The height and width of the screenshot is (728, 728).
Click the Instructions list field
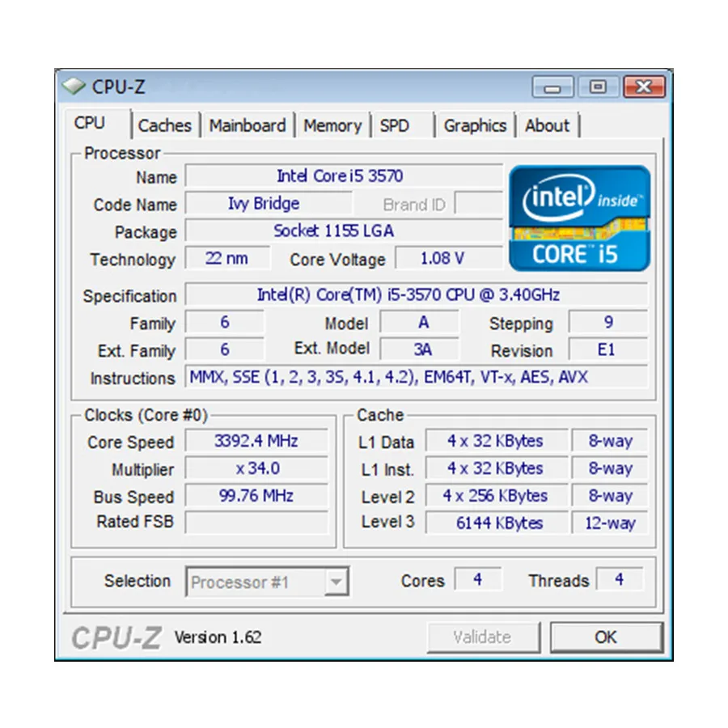coord(417,377)
